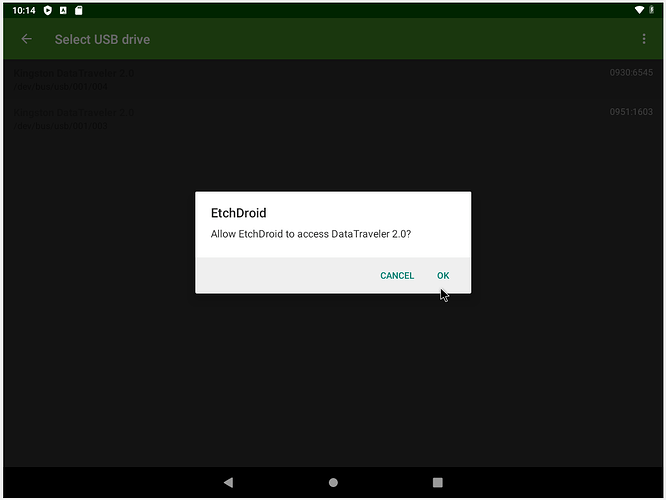Click the SD card notification icon
Viewport: 666px width, 500px height.
pos(79,10)
